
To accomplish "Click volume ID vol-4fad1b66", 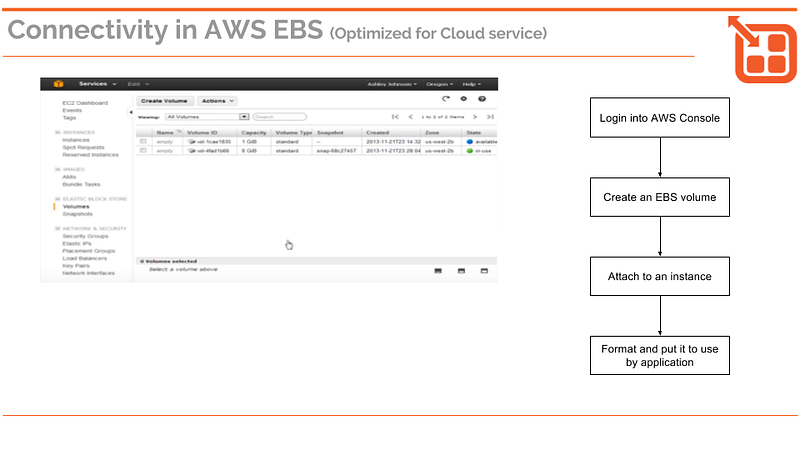I will 213,151.
